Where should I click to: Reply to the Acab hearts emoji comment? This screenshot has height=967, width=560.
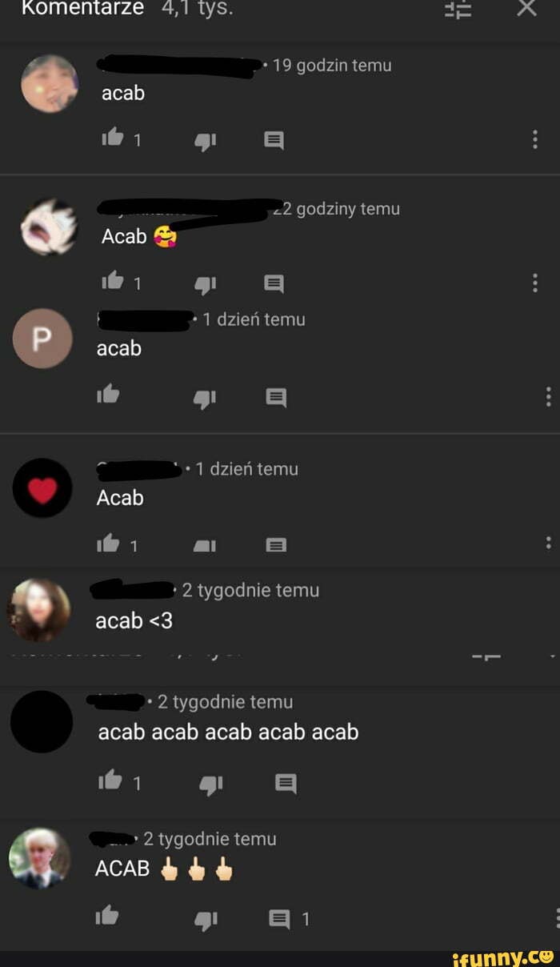pyautogui.click(x=274, y=283)
